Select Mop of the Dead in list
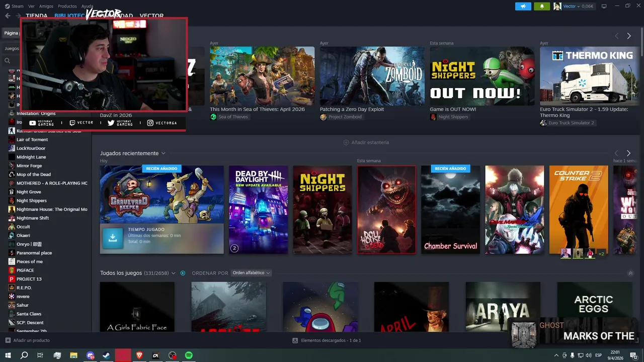The width and height of the screenshot is (644, 362). tap(34, 174)
